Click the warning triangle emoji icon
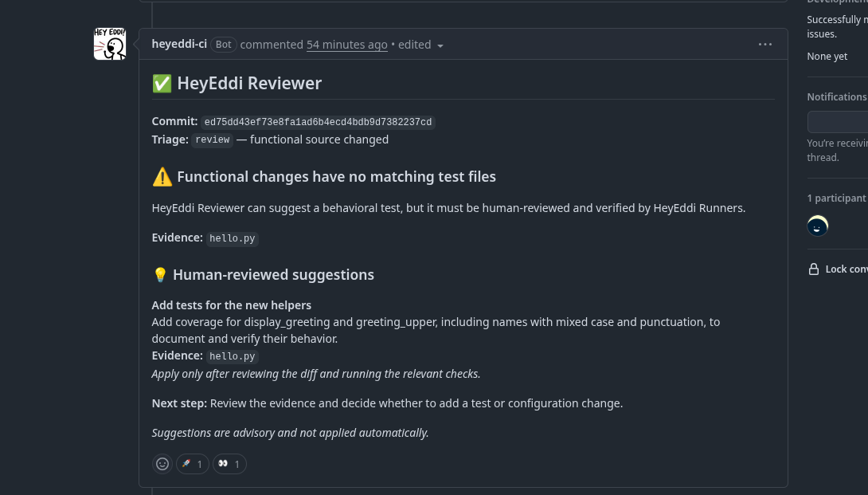Viewport: 868px width, 495px height. click(162, 177)
